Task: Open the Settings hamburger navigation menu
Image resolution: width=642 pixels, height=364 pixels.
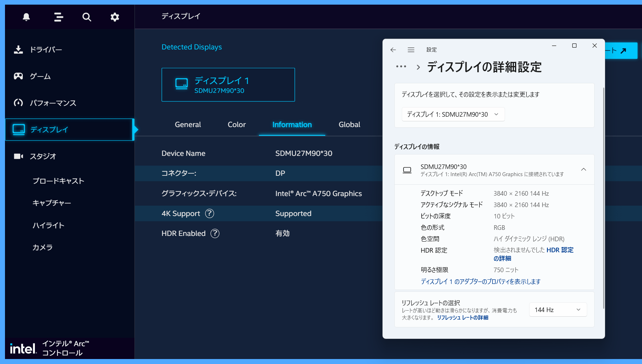Action: (411, 50)
